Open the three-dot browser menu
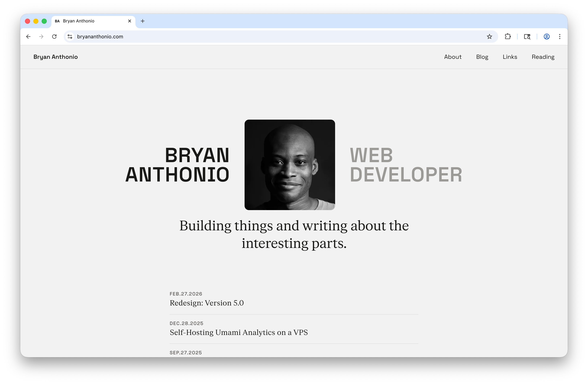 (560, 36)
